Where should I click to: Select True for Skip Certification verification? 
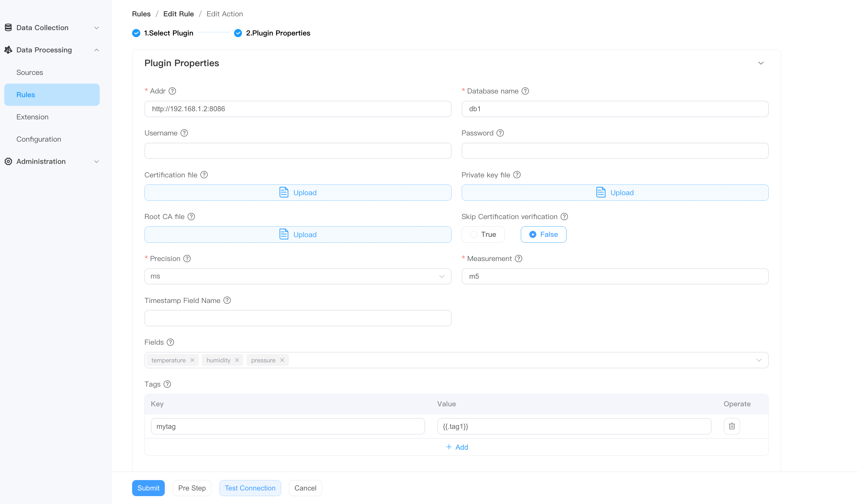[483, 235]
